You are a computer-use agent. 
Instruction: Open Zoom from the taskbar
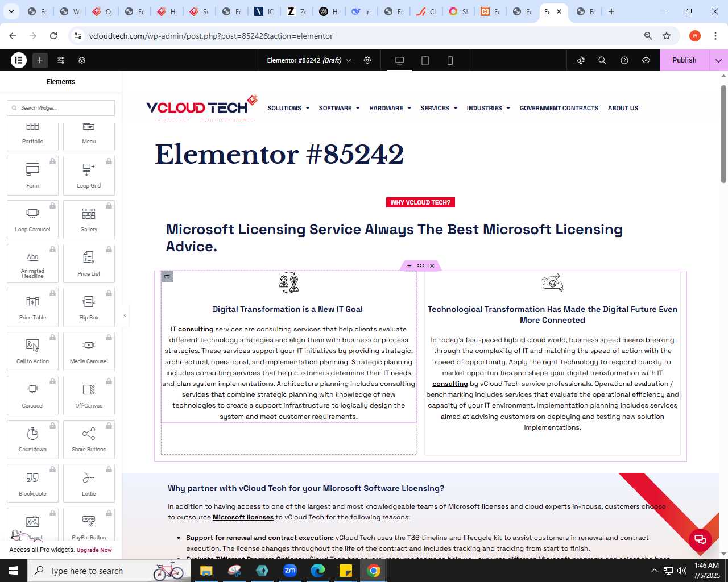click(290, 571)
